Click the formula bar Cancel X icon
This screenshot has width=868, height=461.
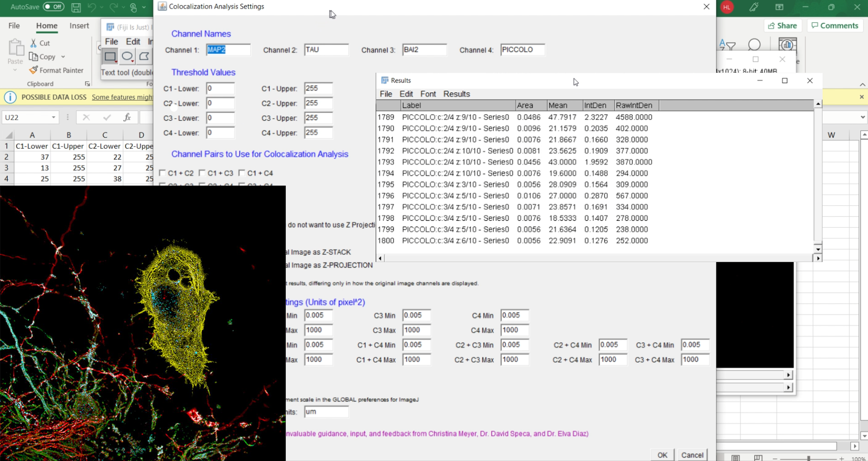[86, 117]
